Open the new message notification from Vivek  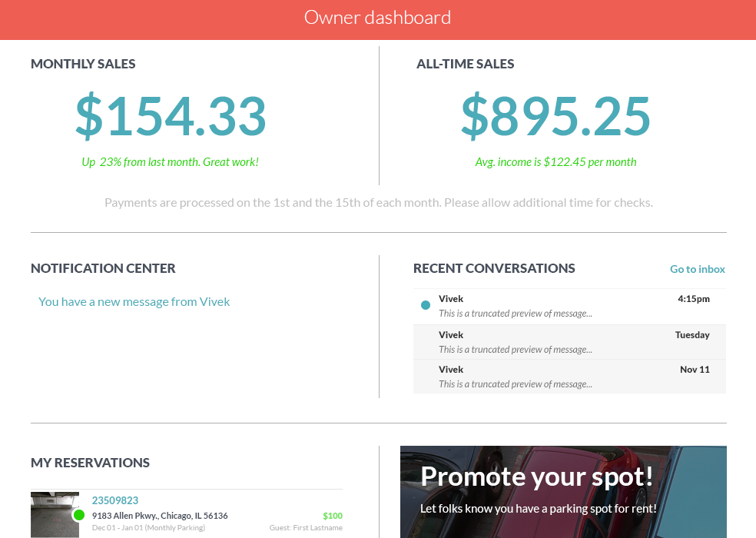tap(134, 301)
